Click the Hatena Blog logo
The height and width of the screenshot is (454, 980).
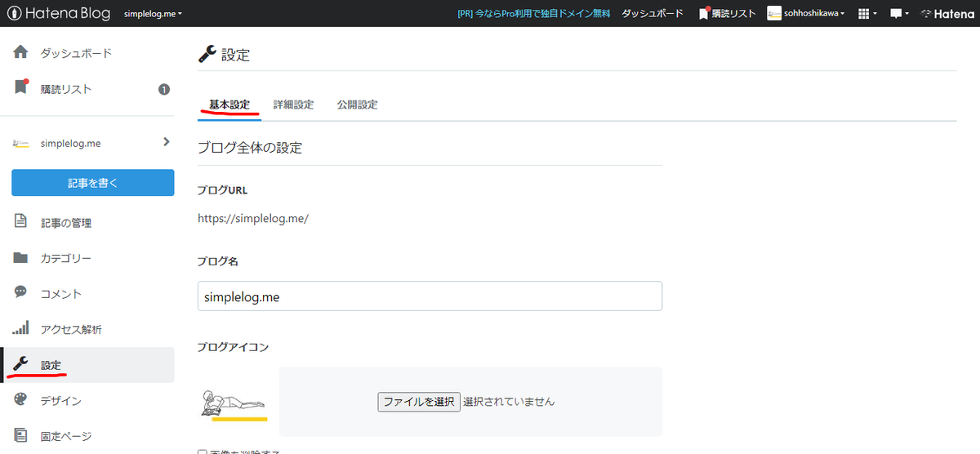click(60, 13)
